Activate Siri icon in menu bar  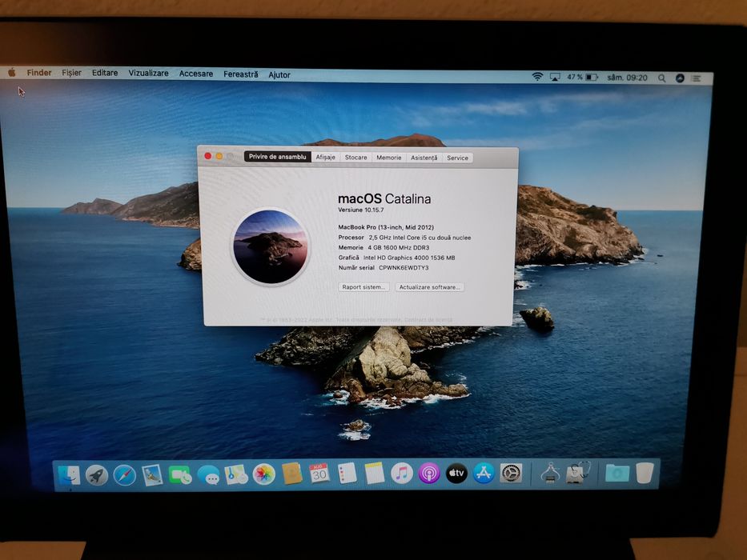coord(680,78)
